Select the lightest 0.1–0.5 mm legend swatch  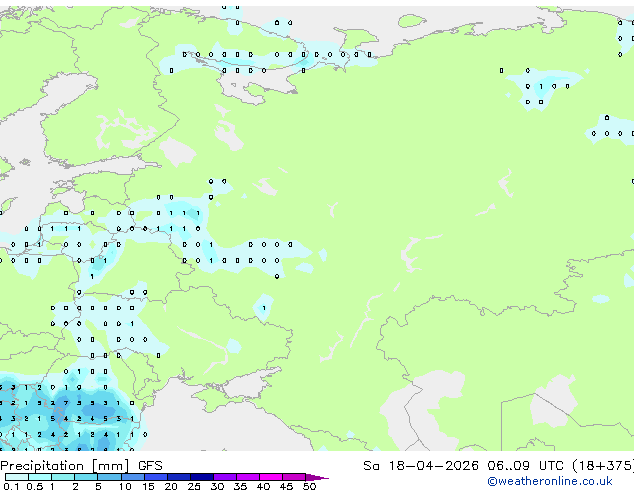pyautogui.click(x=17, y=477)
